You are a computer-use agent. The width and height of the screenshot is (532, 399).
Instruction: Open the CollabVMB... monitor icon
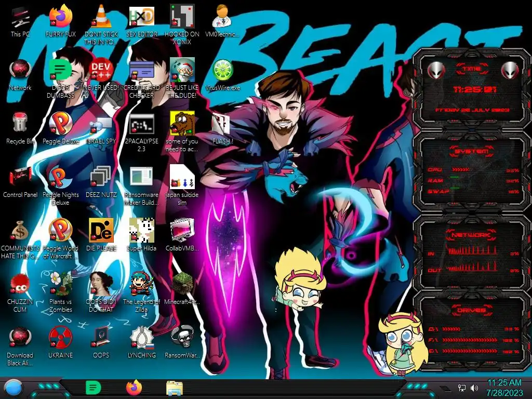point(182,235)
